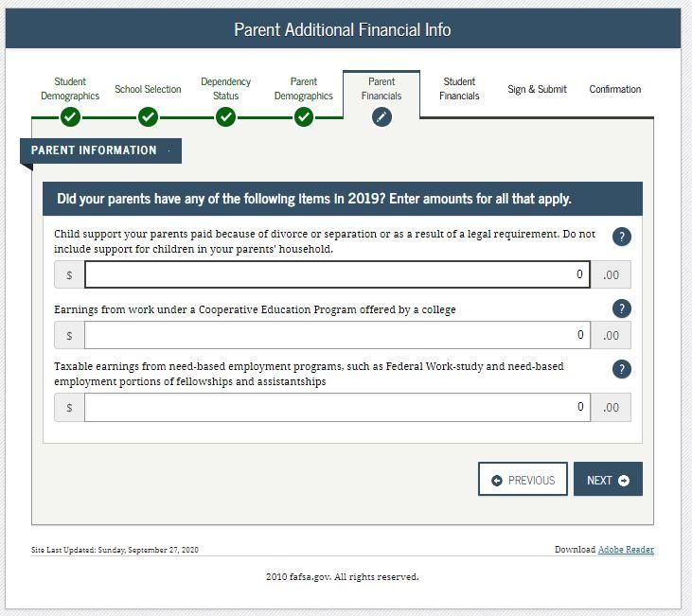Focus the Cooperative Education earnings amount field
The image size is (692, 616).
pos(337,335)
